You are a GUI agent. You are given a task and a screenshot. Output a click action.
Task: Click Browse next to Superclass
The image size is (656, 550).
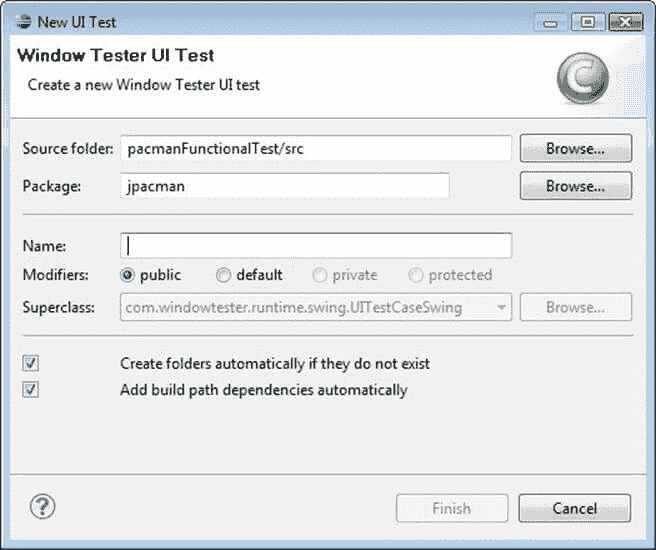pyautogui.click(x=576, y=307)
